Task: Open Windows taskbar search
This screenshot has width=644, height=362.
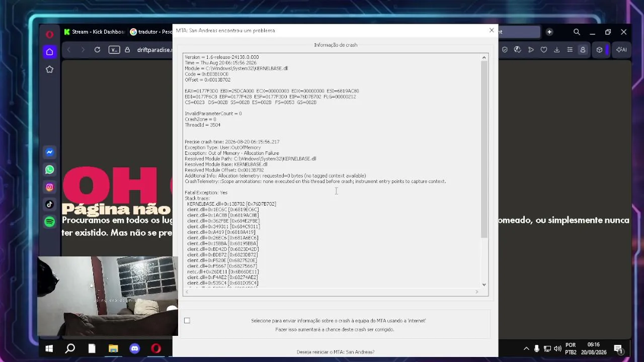Action: point(70,348)
